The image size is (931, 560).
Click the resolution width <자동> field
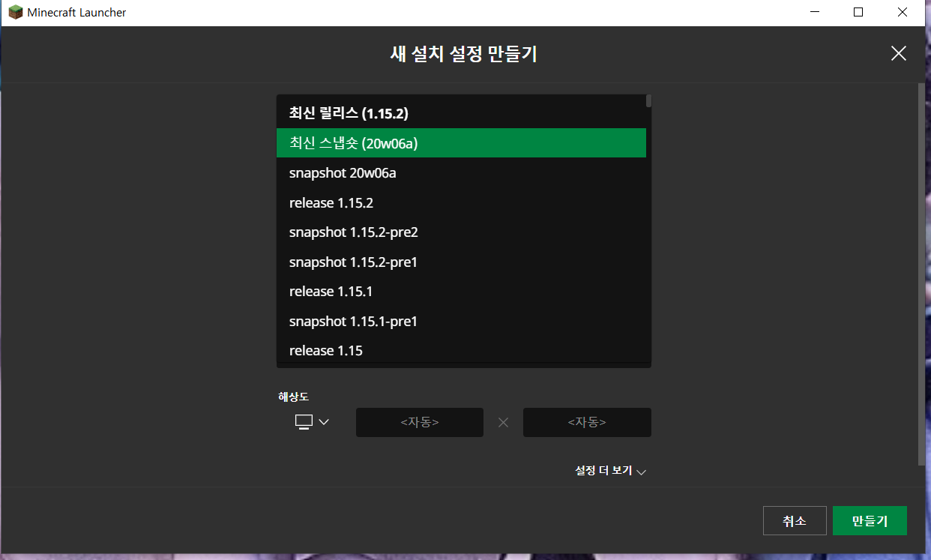click(420, 422)
